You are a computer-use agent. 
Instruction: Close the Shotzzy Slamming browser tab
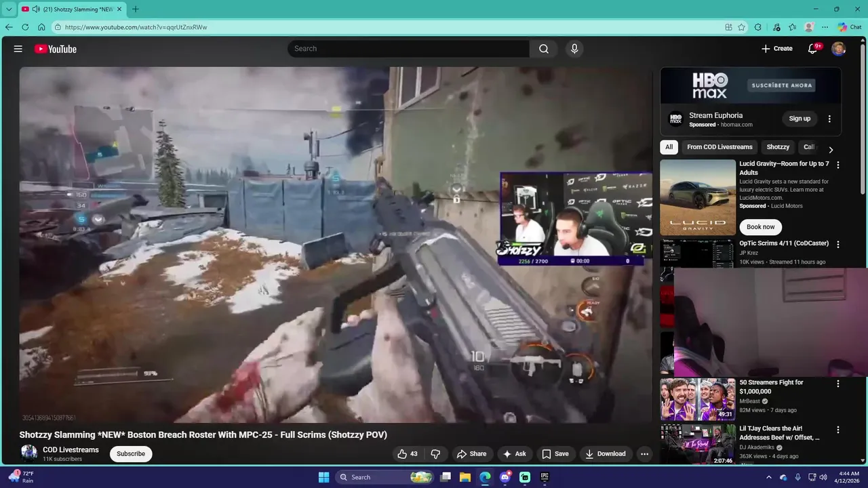click(119, 9)
